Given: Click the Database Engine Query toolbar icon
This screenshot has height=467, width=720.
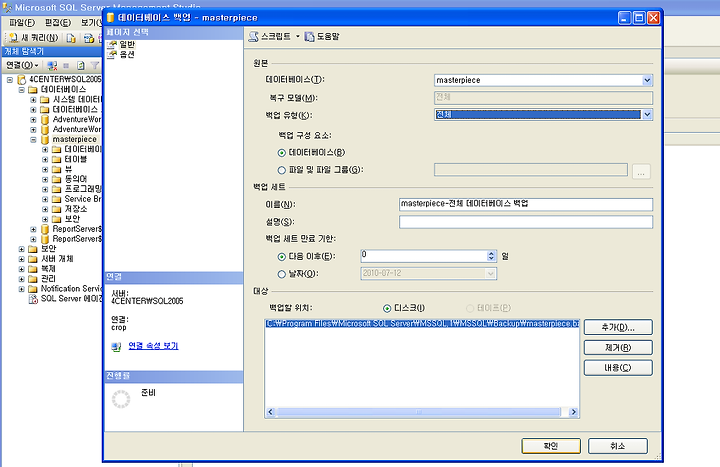Looking at the screenshot, I should tap(71, 38).
